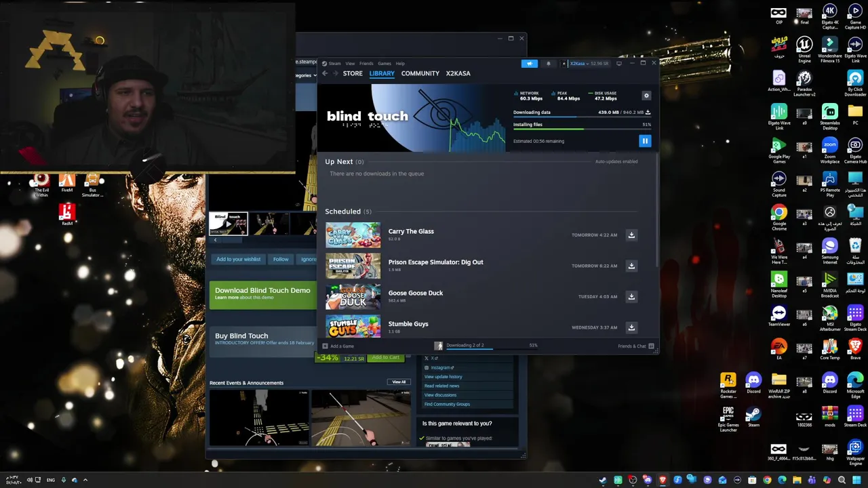Click ENG language indicator in taskbar
The width and height of the screenshot is (868, 488).
coord(51,481)
